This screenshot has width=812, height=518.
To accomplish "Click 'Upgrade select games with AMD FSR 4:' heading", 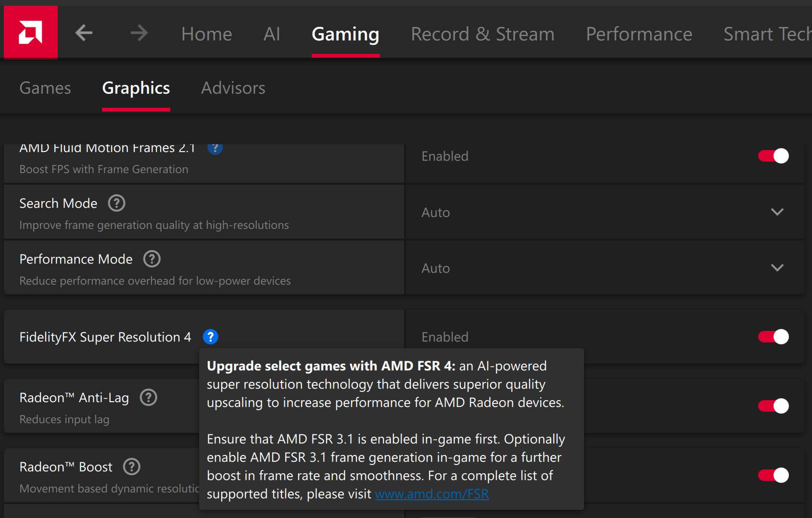I will click(x=331, y=366).
